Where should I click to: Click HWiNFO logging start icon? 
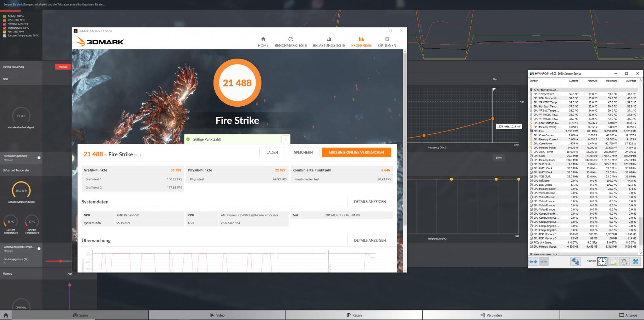point(613,261)
